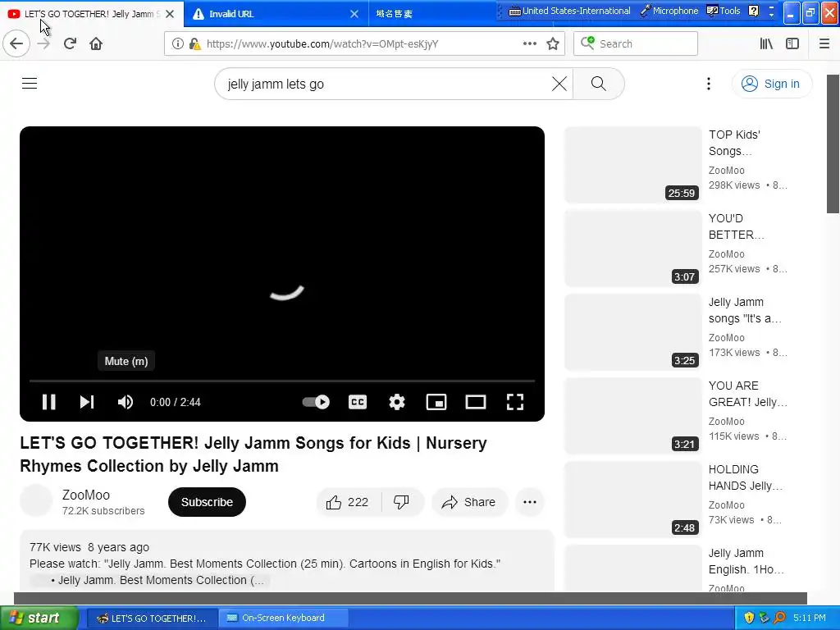Switch to the third tab with Chinese title
Image resolution: width=840 pixels, height=630 pixels.
coord(395,14)
